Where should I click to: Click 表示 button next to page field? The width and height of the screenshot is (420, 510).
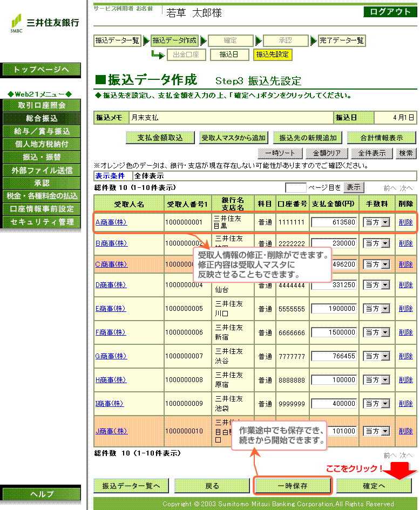[x=354, y=188]
